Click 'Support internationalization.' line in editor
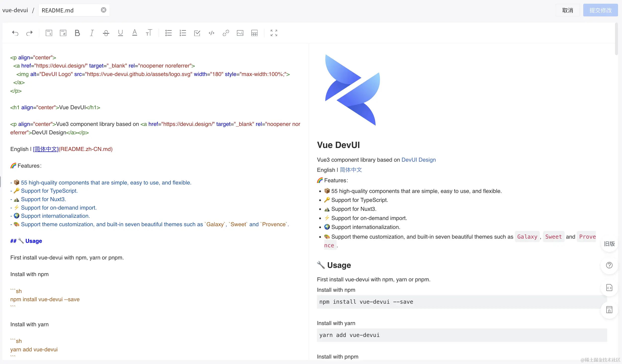This screenshot has width=622, height=364. tap(55, 216)
